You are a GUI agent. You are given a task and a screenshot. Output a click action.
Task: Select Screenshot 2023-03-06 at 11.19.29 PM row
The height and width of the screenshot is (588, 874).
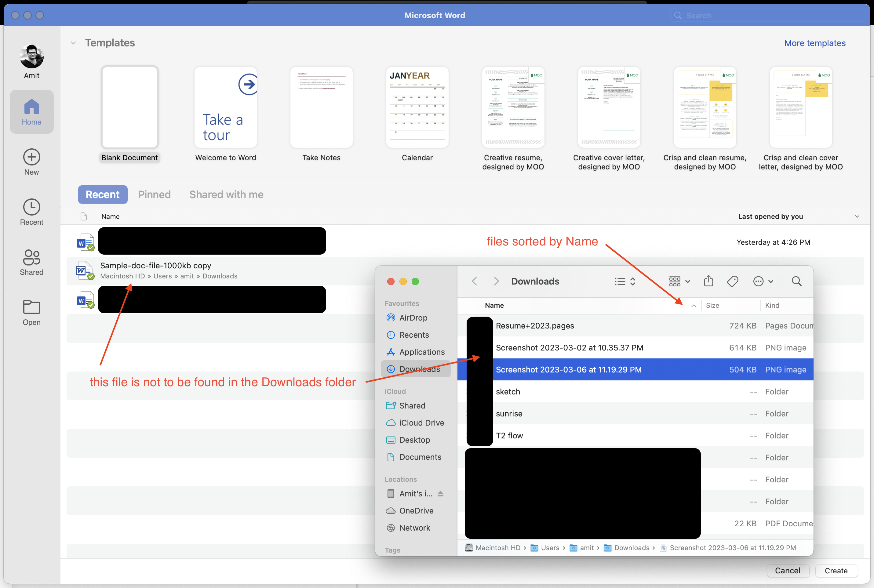click(x=635, y=369)
